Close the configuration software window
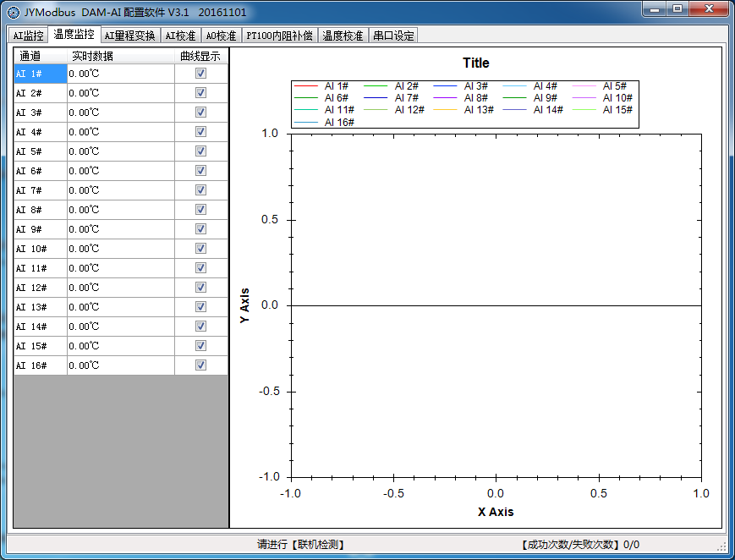Viewport: 735px width, 560px height. 707,8
